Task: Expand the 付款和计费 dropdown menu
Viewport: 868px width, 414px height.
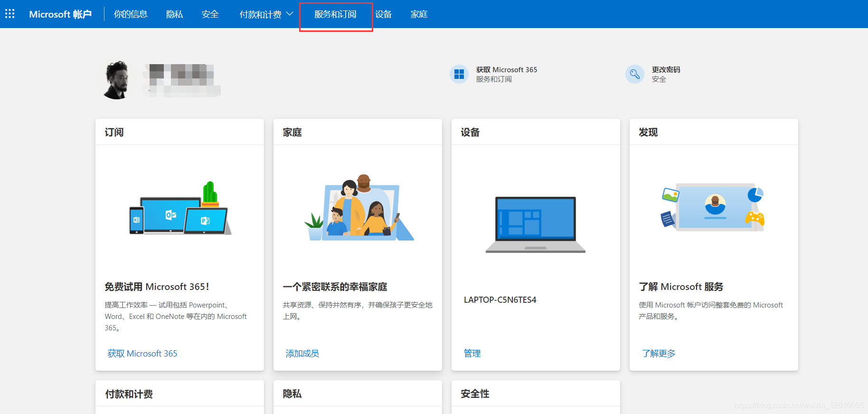Action: click(266, 14)
